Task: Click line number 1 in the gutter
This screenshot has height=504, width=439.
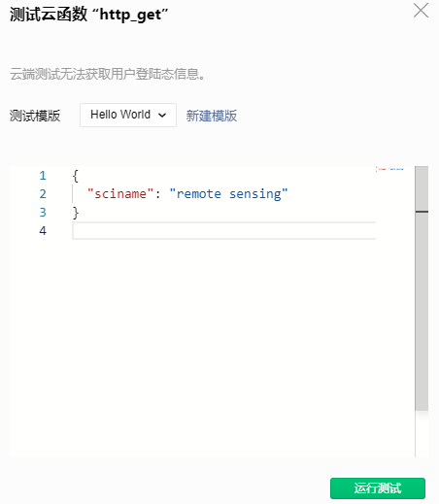Action: click(x=43, y=176)
